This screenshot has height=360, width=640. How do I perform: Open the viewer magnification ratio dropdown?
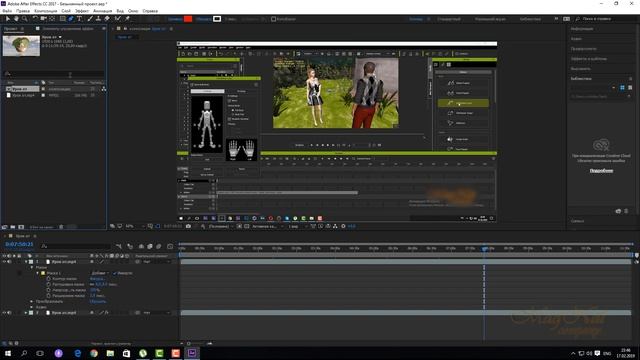pyautogui.click(x=135, y=226)
